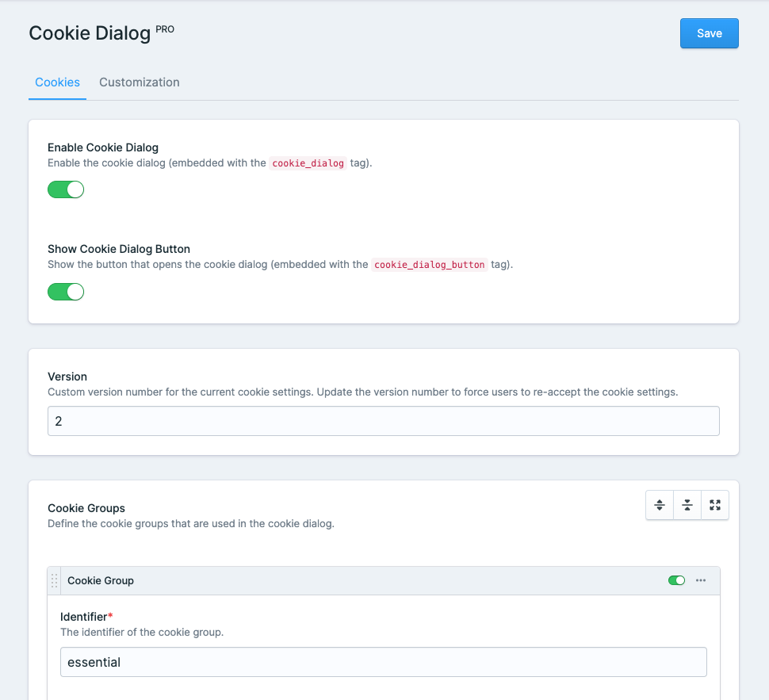Screen dimensions: 769x700
Task: Click the PRO badge beside the title
Action: pos(165,29)
